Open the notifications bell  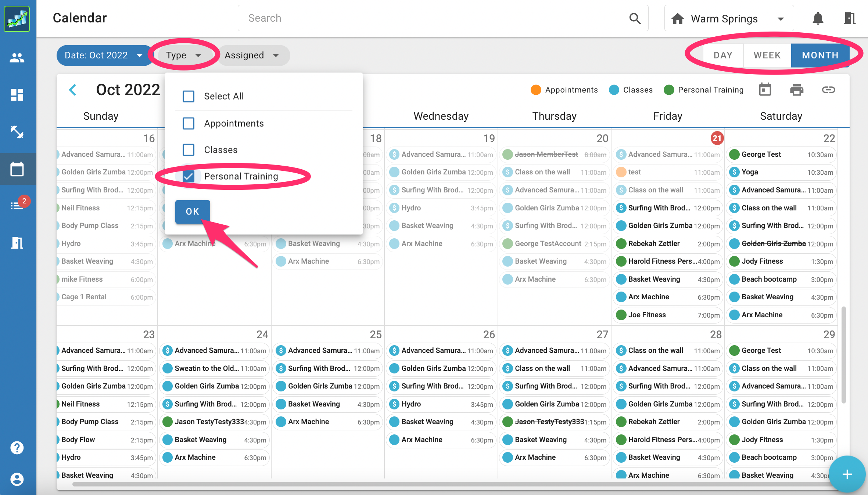click(818, 18)
